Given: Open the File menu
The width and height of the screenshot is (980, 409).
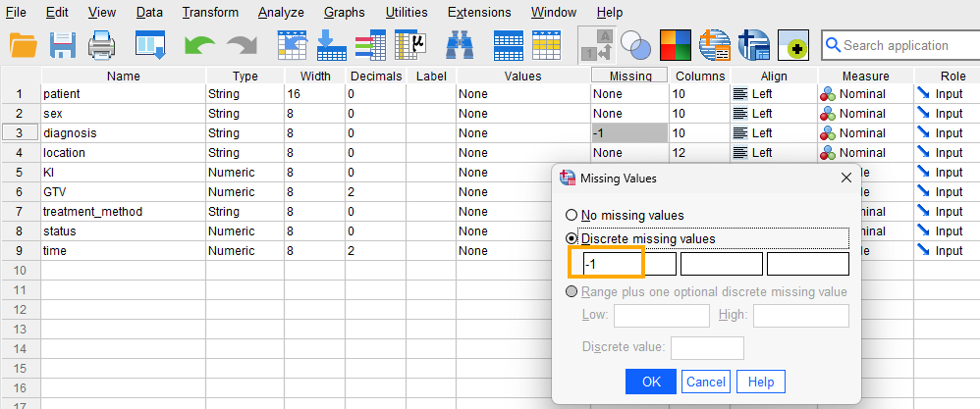Looking at the screenshot, I should click(16, 12).
